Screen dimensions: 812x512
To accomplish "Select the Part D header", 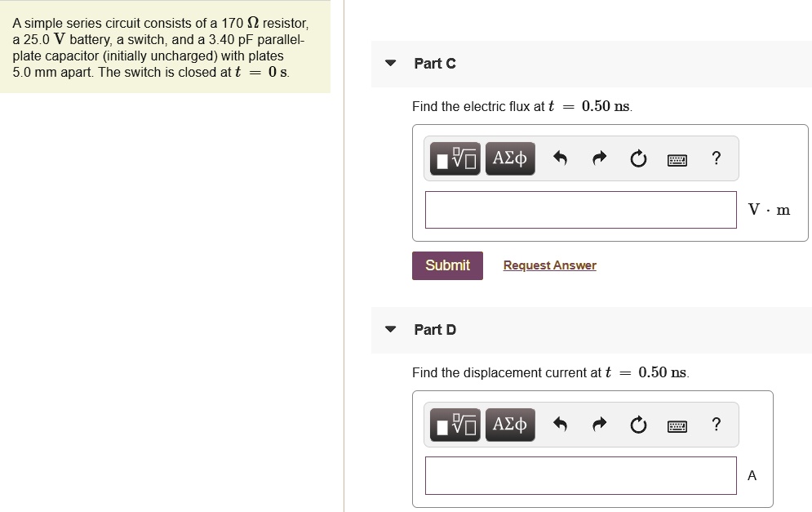I will coord(435,330).
